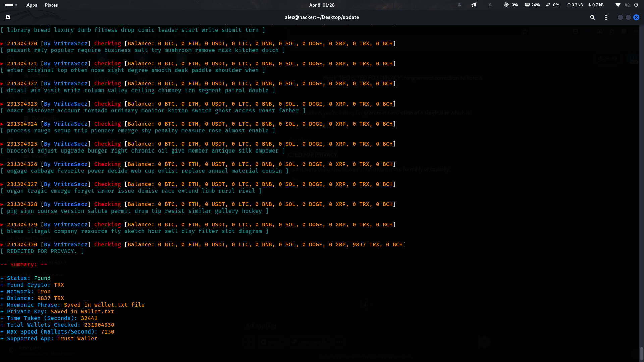Viewport: 644px width, 362px height.
Task: Click the upload speed 0.2 kB indicator
Action: pyautogui.click(x=575, y=5)
